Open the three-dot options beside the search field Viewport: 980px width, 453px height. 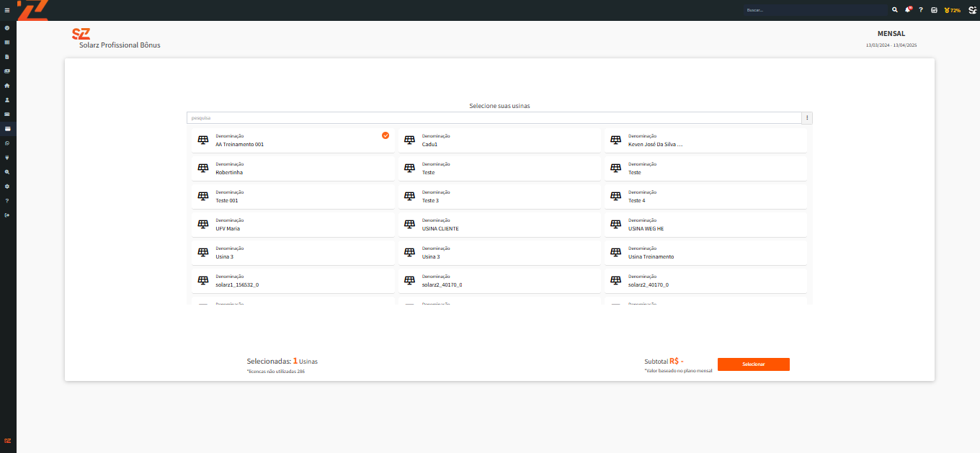(x=807, y=117)
